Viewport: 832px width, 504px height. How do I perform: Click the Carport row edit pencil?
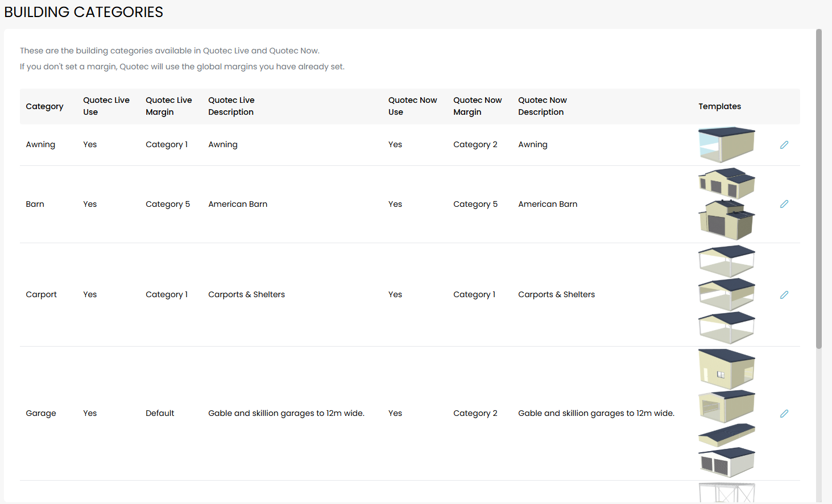784,295
